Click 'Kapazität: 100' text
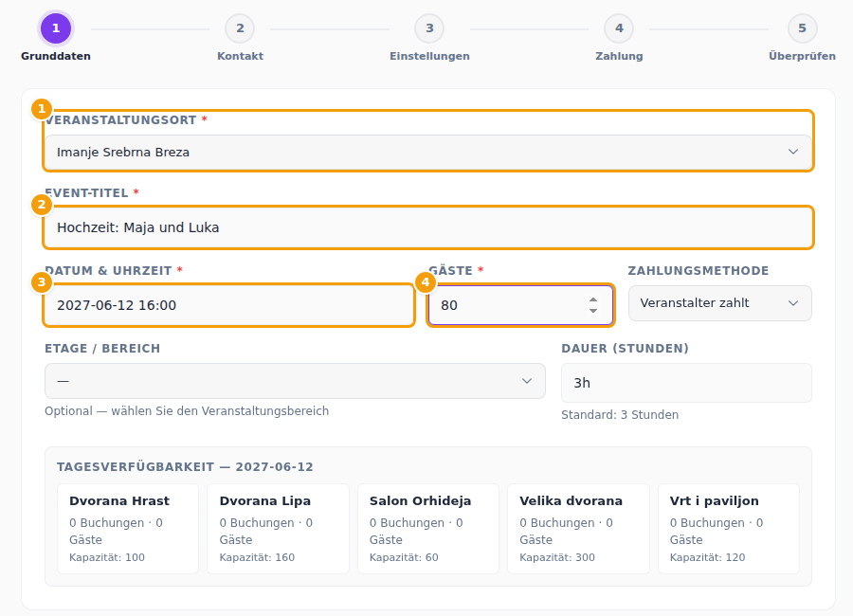The height and width of the screenshot is (616, 853). 106,557
